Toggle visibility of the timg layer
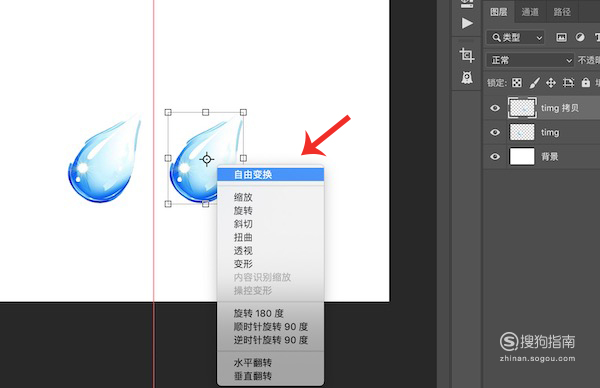 coord(495,132)
